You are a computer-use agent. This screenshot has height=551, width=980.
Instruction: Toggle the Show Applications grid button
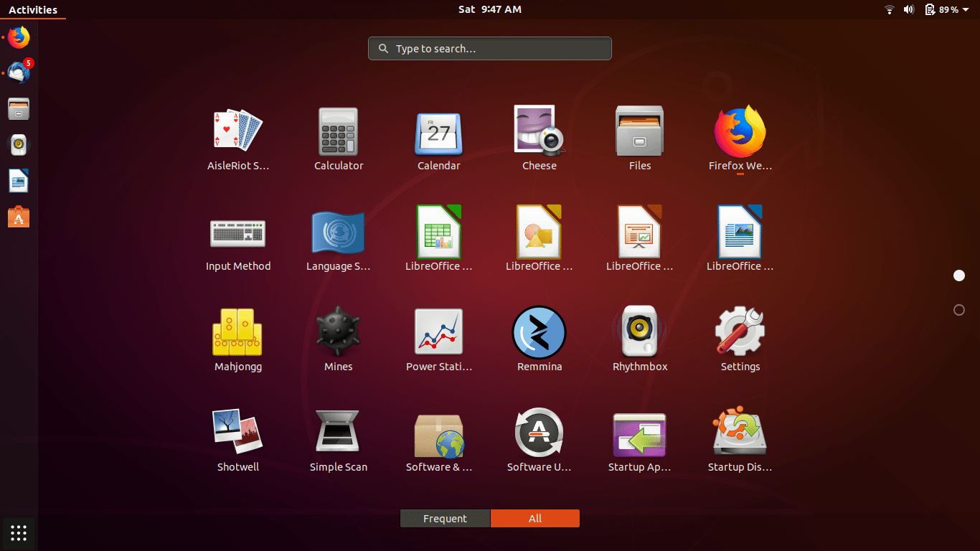point(19,533)
